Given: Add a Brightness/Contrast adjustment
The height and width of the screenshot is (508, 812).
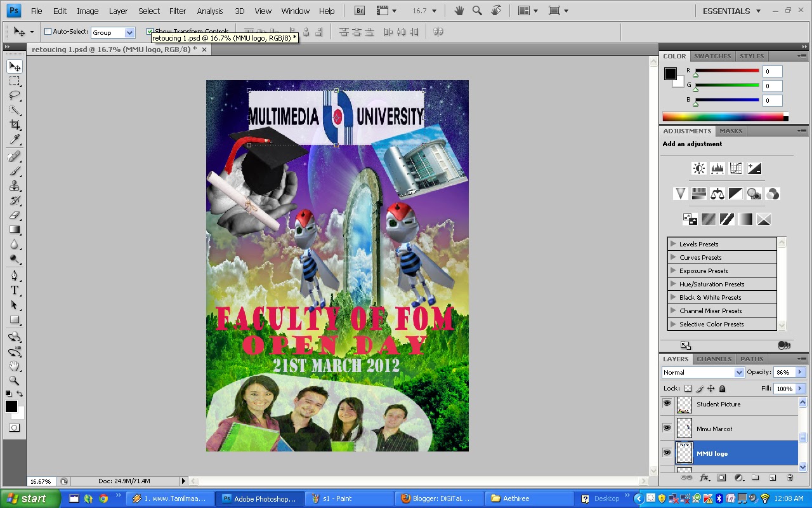Looking at the screenshot, I should click(x=699, y=168).
